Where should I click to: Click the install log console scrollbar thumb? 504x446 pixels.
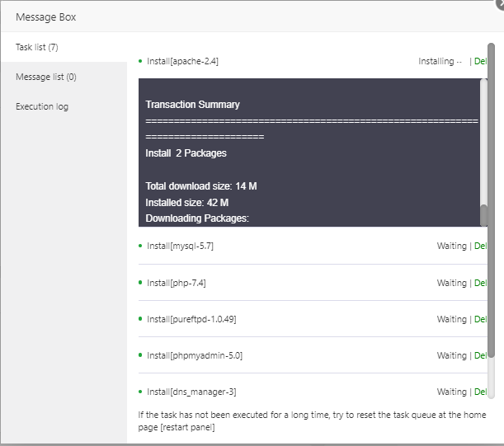(483, 215)
